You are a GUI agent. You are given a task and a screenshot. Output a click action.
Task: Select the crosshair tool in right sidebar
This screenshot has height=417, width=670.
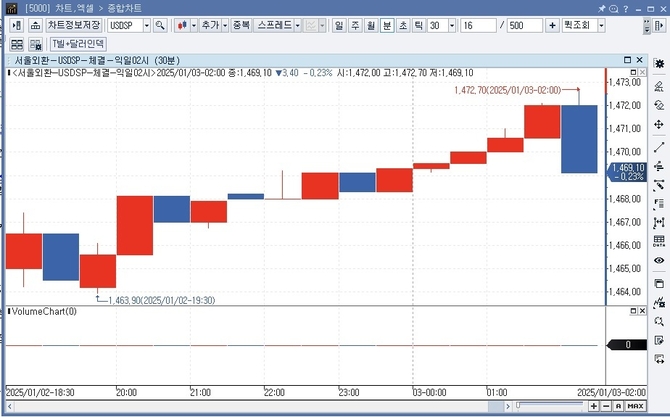[659, 125]
